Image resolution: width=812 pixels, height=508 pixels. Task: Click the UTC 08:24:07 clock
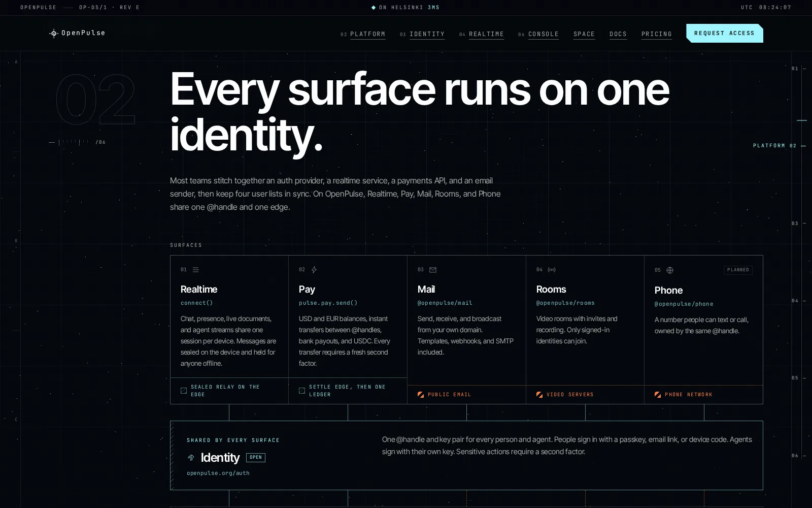click(766, 8)
